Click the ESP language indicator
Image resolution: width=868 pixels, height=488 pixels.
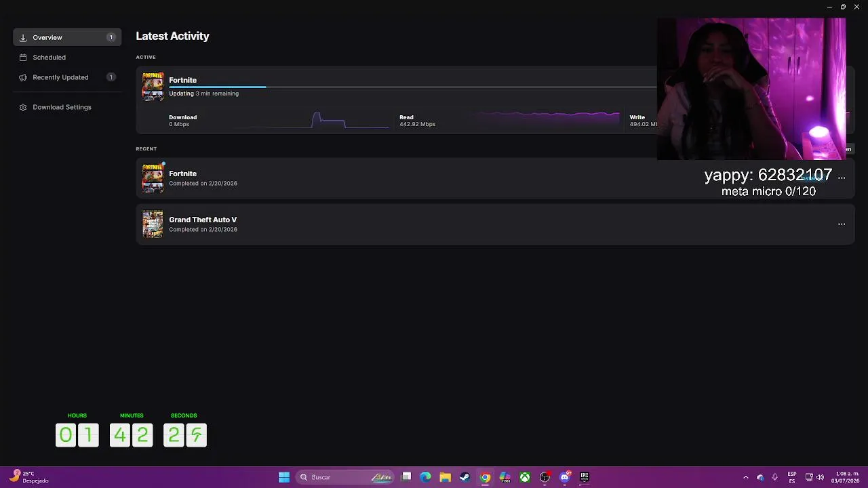pos(792,477)
